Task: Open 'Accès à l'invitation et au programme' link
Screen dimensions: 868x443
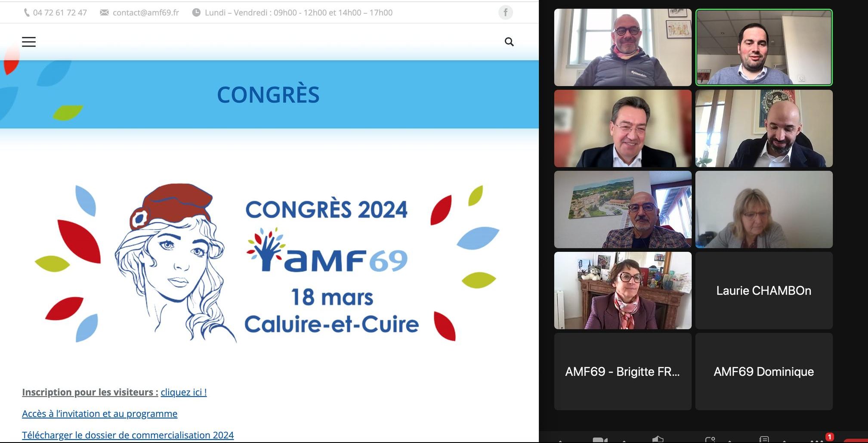Action: [99, 414]
